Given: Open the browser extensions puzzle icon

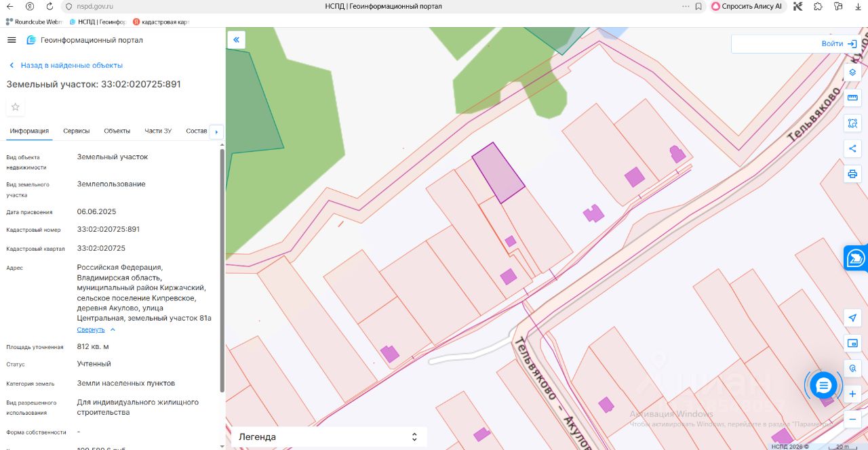Looking at the screenshot, I should 818,6.
